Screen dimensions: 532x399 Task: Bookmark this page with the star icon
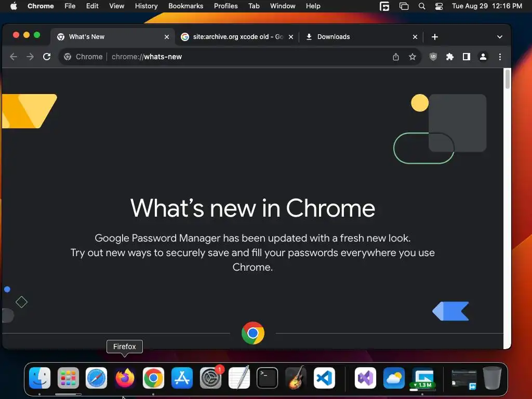[412, 57]
